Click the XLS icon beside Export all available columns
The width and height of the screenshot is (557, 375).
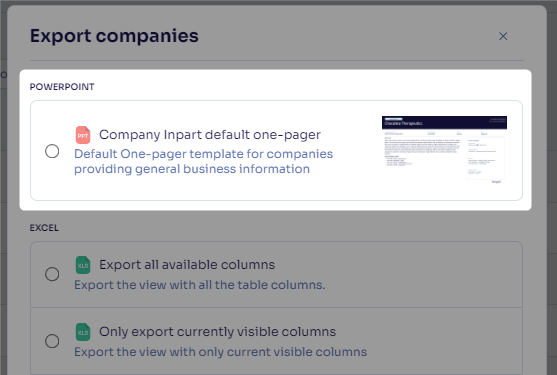tap(83, 265)
